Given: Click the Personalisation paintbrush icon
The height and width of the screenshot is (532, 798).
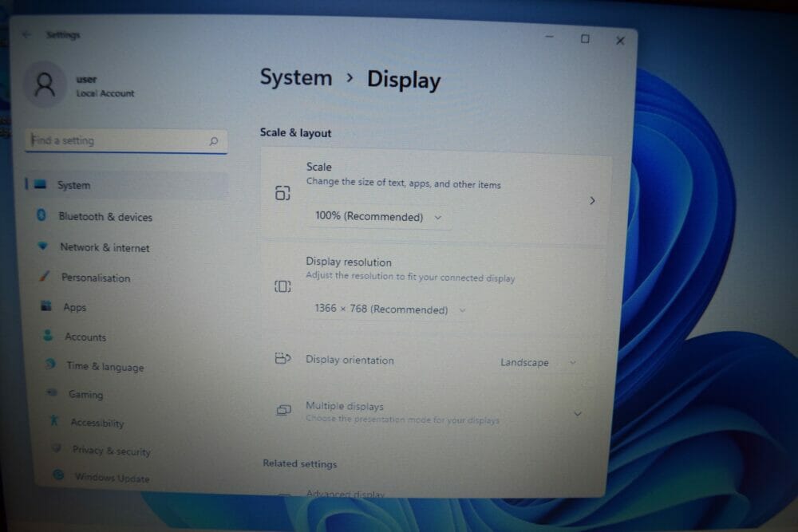Looking at the screenshot, I should click(x=45, y=276).
